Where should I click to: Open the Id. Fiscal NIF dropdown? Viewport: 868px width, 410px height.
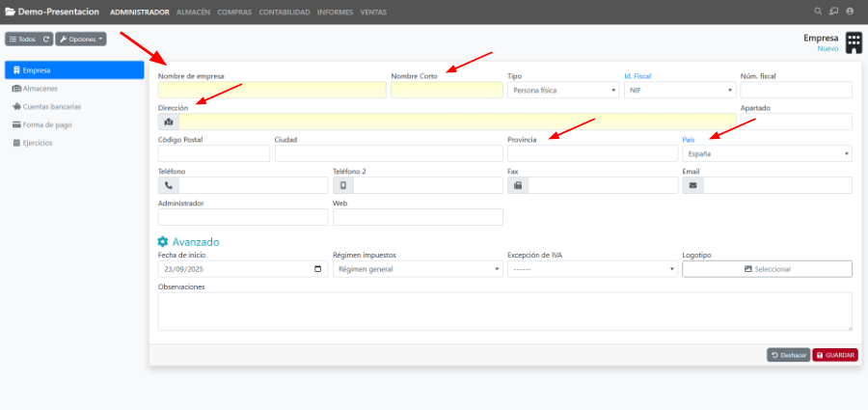(x=680, y=90)
